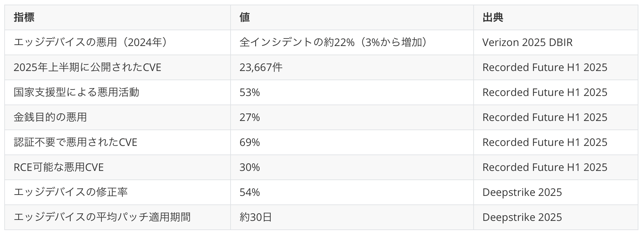The width and height of the screenshot is (644, 236).
Task: Click the 国家支援型による悪用活動 cell
Action: pyautogui.click(x=76, y=92)
